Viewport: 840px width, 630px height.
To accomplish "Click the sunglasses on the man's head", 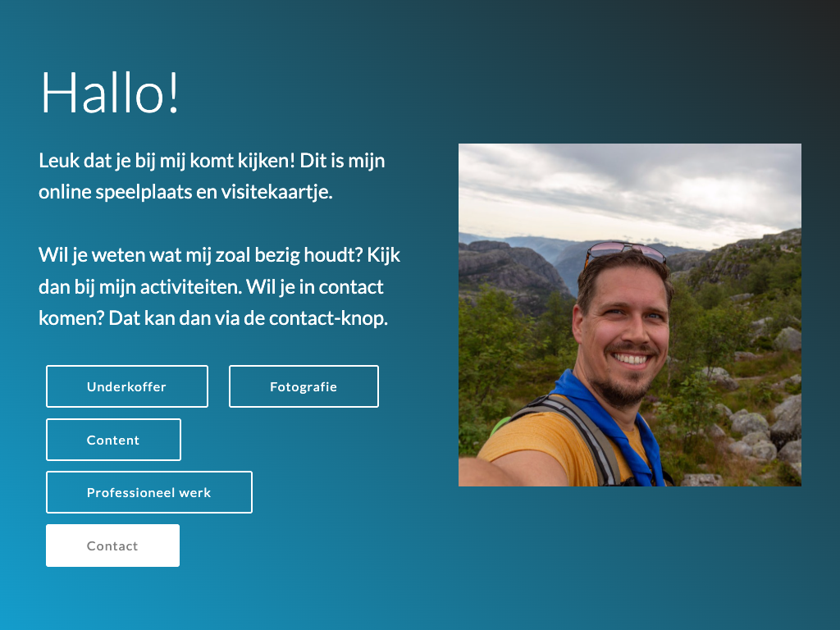I will (626, 251).
